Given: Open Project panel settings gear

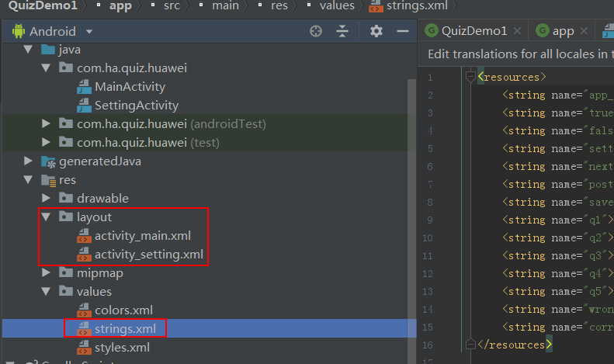Looking at the screenshot, I should pos(376,31).
